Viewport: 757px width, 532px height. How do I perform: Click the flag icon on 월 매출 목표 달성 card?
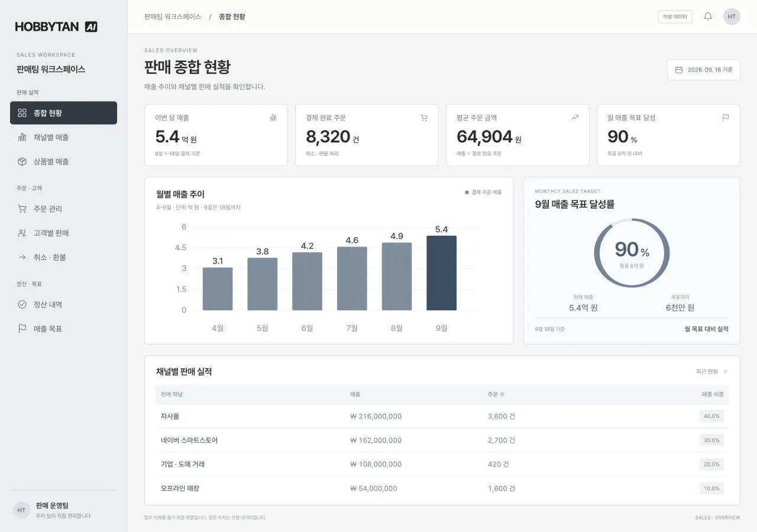pyautogui.click(x=726, y=118)
